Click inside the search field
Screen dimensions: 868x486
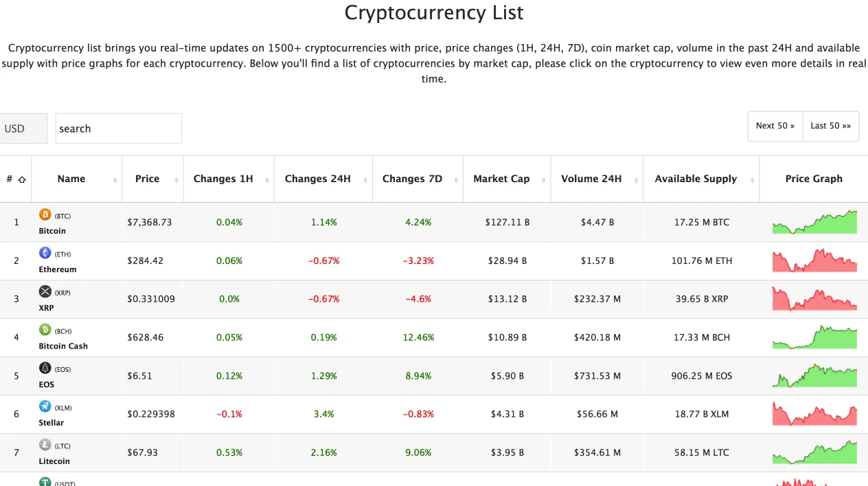tap(118, 128)
